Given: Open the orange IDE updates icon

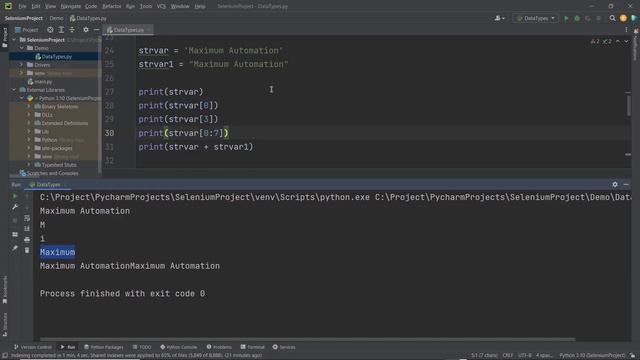Looking at the screenshot, I should pos(623,18).
